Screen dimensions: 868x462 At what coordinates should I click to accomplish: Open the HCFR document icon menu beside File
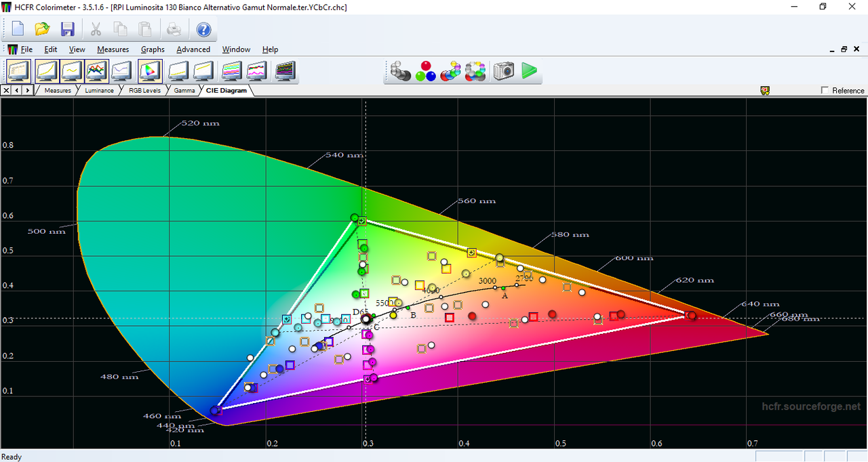click(x=12, y=49)
